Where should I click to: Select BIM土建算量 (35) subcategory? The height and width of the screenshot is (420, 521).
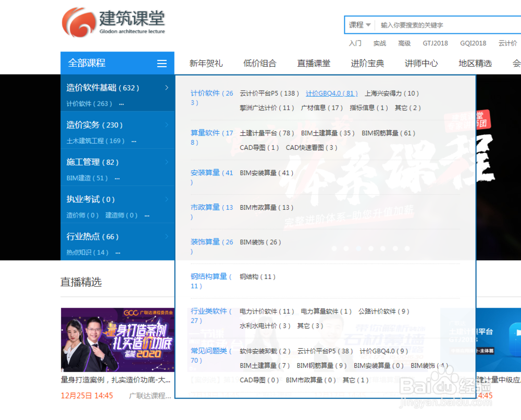pyautogui.click(x=328, y=133)
